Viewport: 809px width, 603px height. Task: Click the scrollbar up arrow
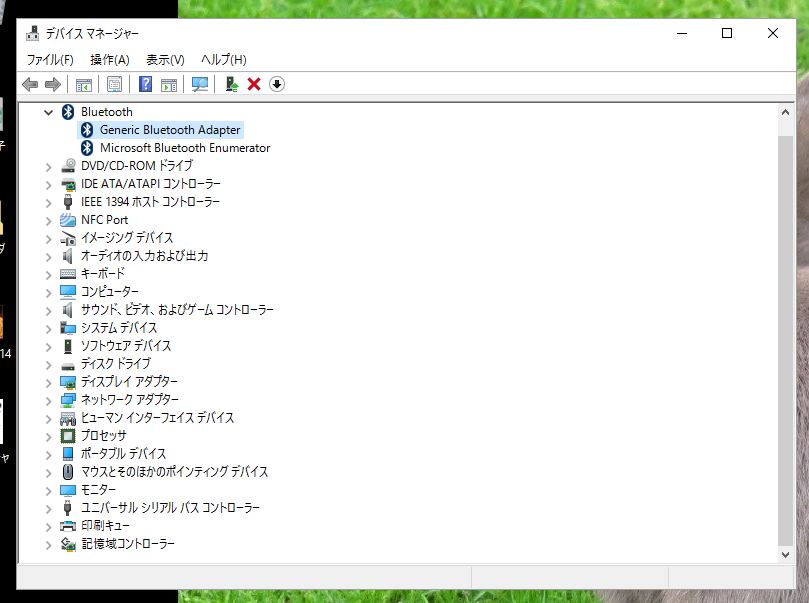tap(785, 112)
